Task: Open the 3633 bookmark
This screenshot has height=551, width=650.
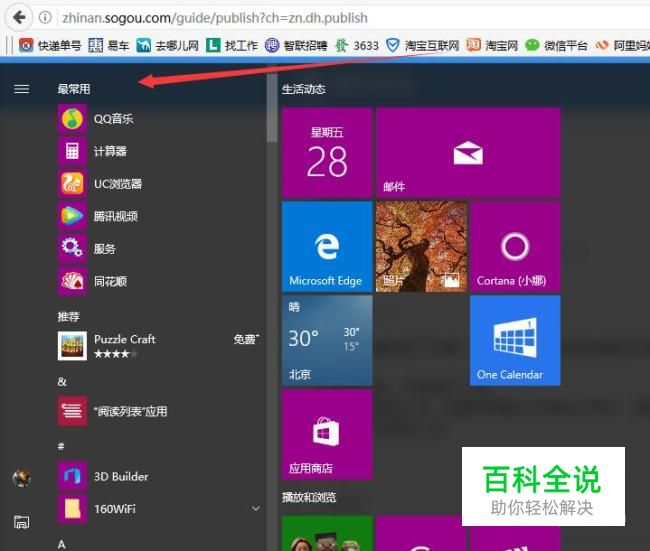Action: pos(357,45)
